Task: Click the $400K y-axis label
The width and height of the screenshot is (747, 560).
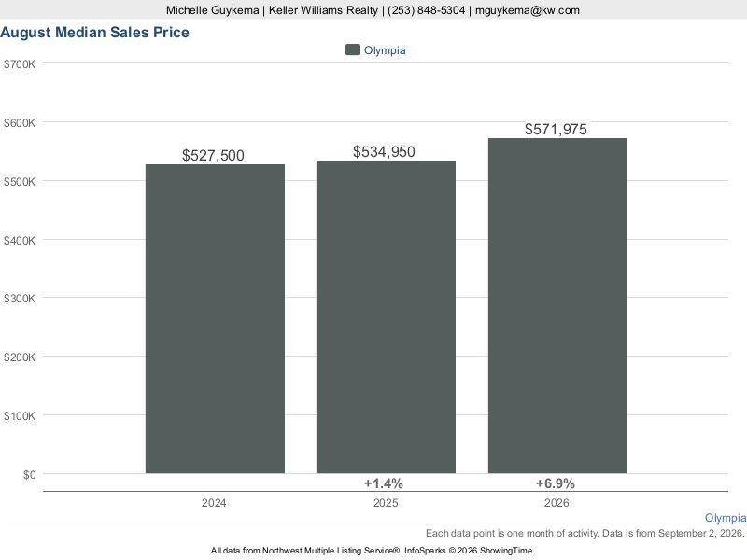Action: click(x=20, y=241)
